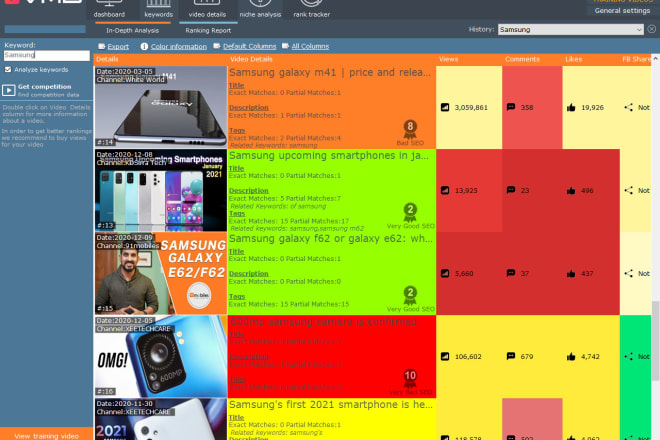Viewport: 660px width, 440px height.
Task: Click the comment icon beside 358
Action: click(x=511, y=107)
